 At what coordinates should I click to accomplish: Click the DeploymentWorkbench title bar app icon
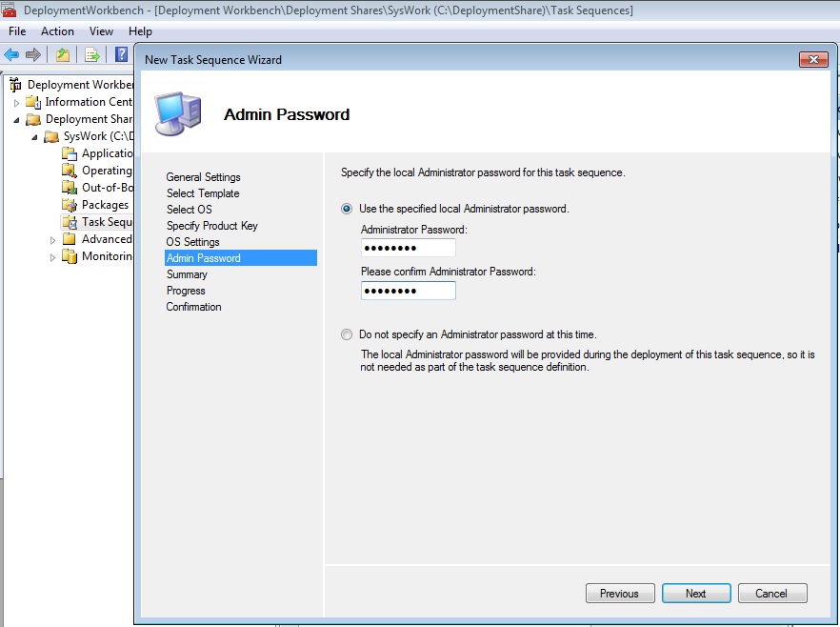point(10,10)
